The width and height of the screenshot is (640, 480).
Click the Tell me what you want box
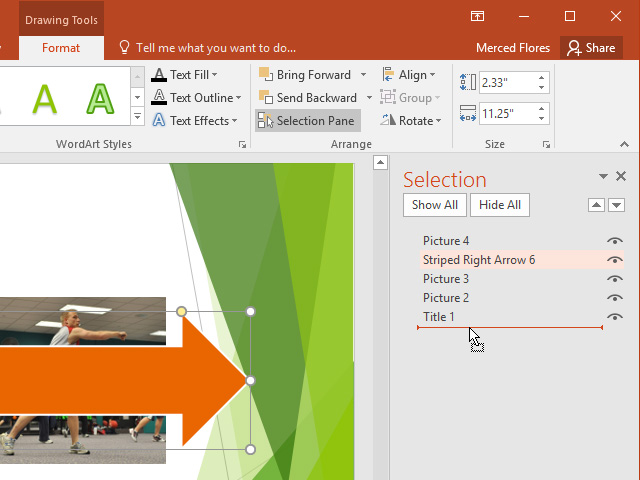coord(215,47)
